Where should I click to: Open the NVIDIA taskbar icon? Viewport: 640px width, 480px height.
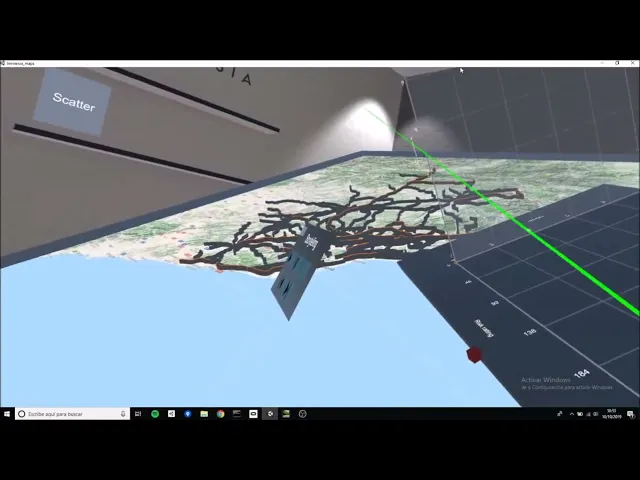pyautogui.click(x=286, y=414)
